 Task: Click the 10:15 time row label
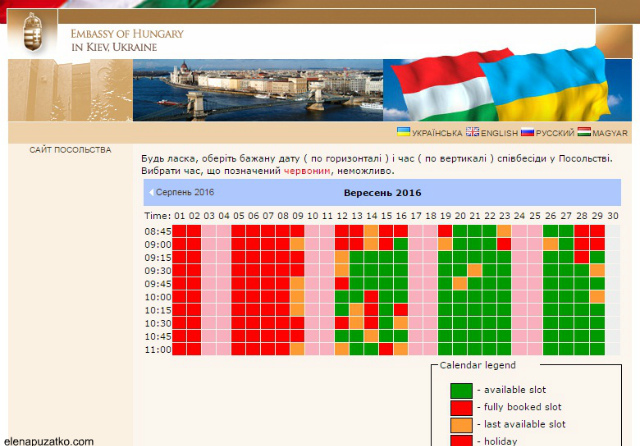click(158, 310)
